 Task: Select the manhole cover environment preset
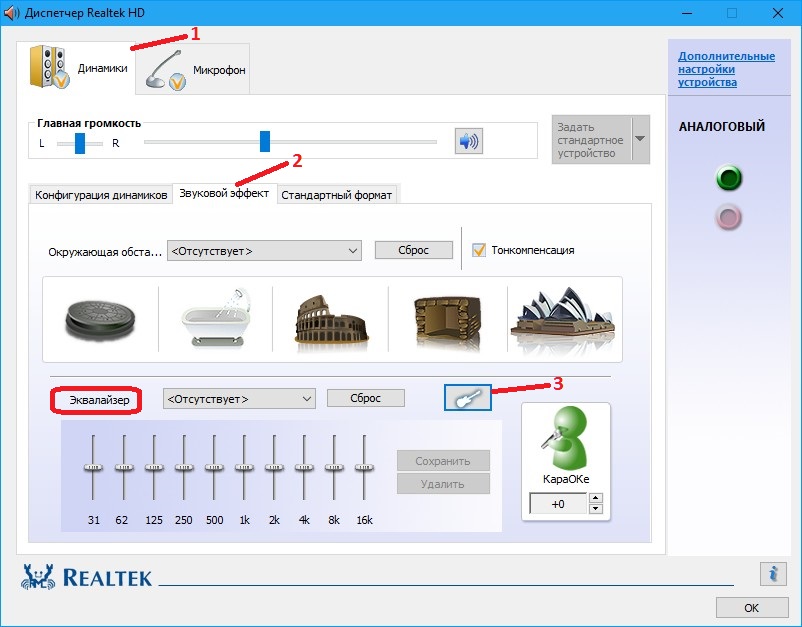click(100, 320)
